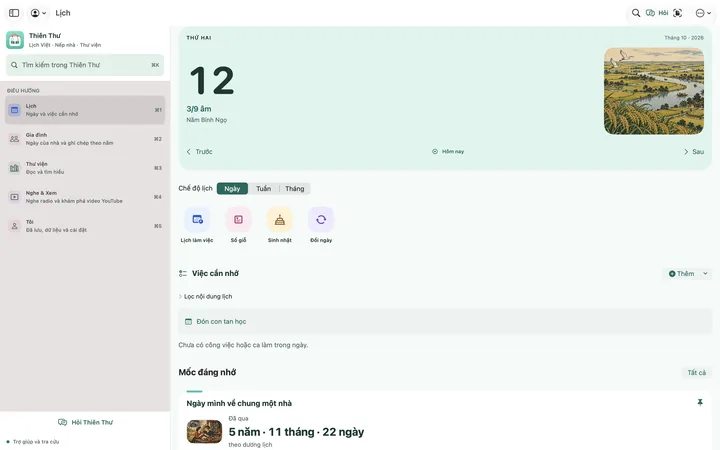720x450 pixels.
Task: Open Đổi ngày convert date icon
Action: pos(321,219)
